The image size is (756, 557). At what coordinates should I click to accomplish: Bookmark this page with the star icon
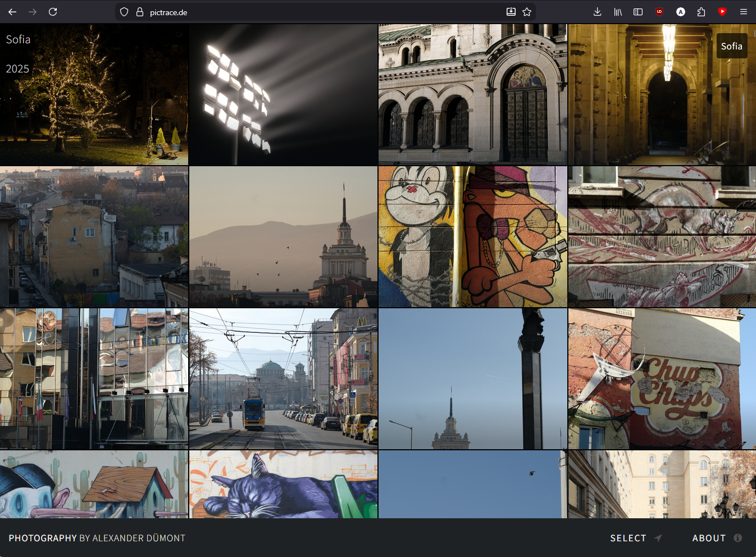(x=527, y=12)
